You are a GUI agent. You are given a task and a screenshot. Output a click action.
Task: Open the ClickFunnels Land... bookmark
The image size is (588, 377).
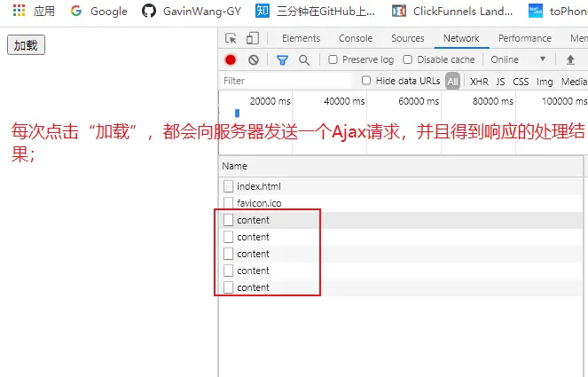point(452,11)
